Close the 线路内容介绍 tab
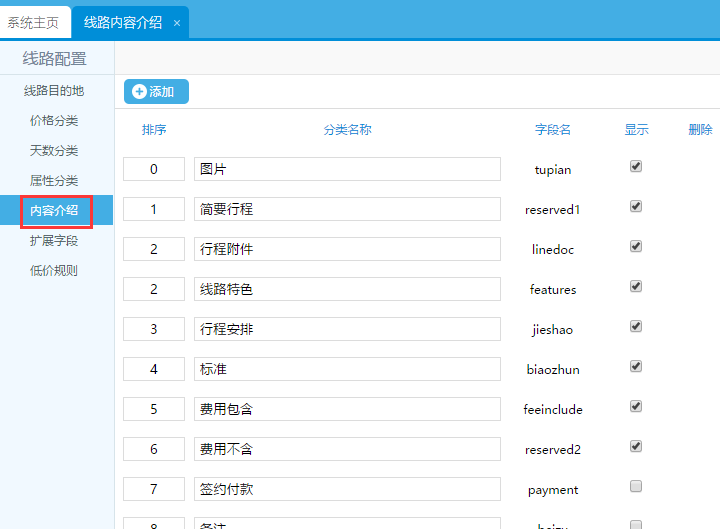Screen dimensions: 720x529 click(177, 23)
